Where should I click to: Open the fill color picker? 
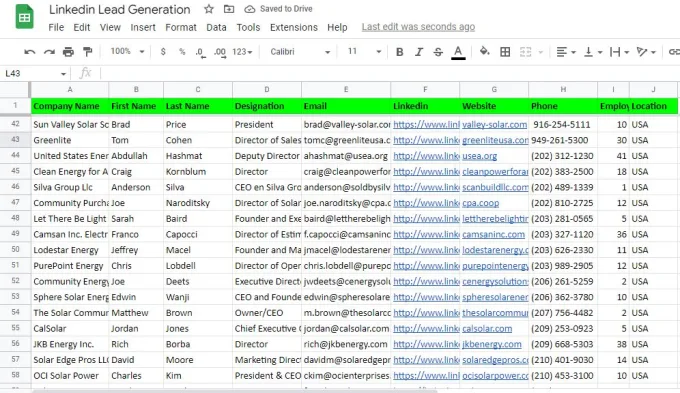coord(484,52)
